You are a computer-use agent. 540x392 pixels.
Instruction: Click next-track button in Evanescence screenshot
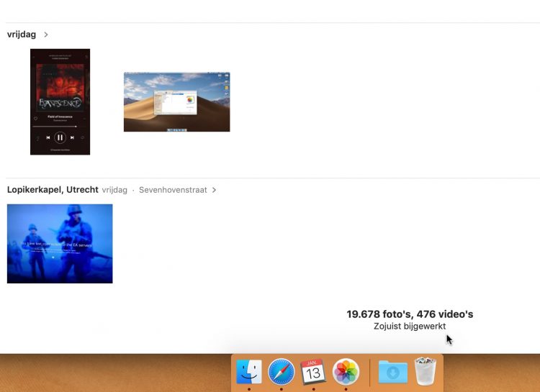(x=73, y=137)
